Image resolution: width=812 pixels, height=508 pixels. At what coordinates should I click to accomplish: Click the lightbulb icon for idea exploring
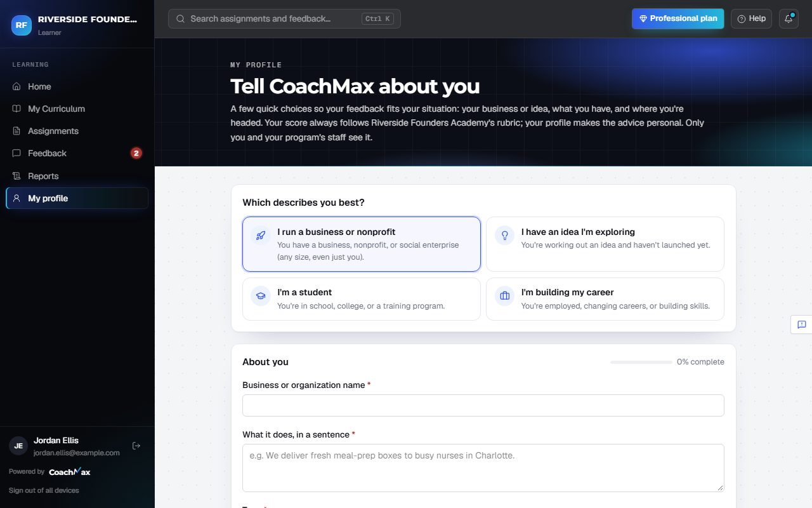[505, 235]
